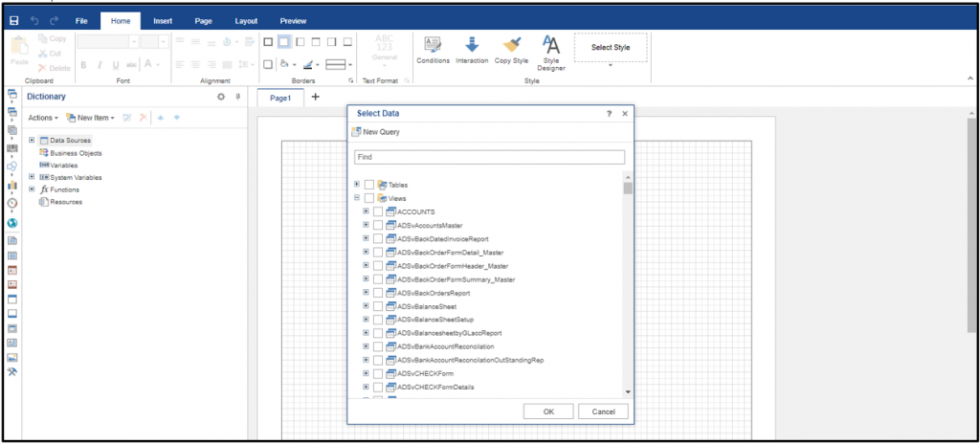
Task: Check the Tables checkbox
Action: [368, 185]
